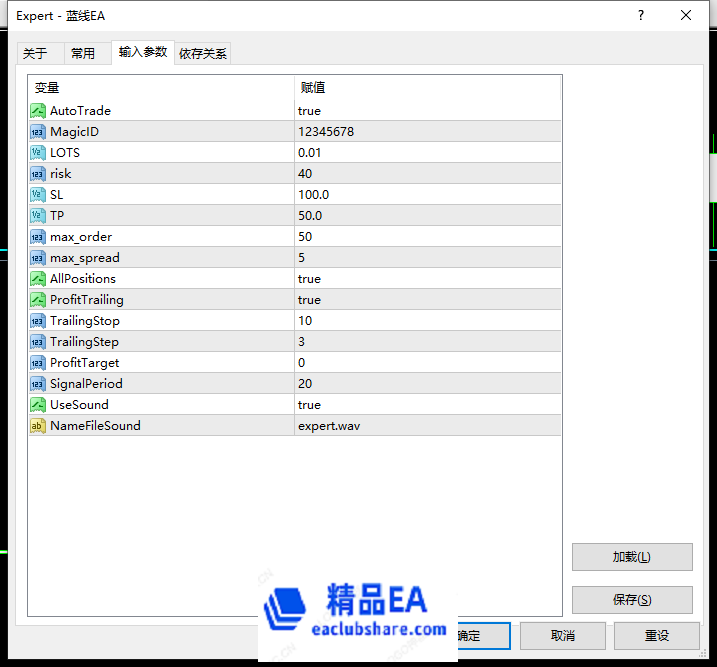
Task: Select the NameFileSound variable name
Action: (x=96, y=426)
